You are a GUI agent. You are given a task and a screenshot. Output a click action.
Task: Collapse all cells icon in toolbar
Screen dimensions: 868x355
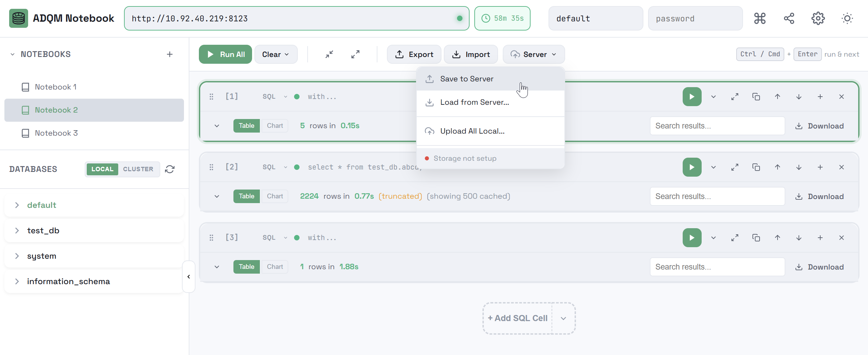pos(329,54)
